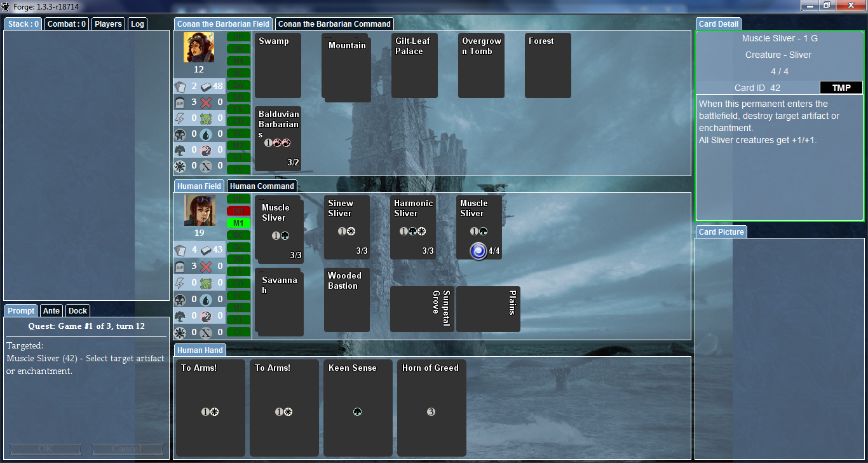Click the tapped Plains land card
Screen dimensions: 868x463
[488, 308]
